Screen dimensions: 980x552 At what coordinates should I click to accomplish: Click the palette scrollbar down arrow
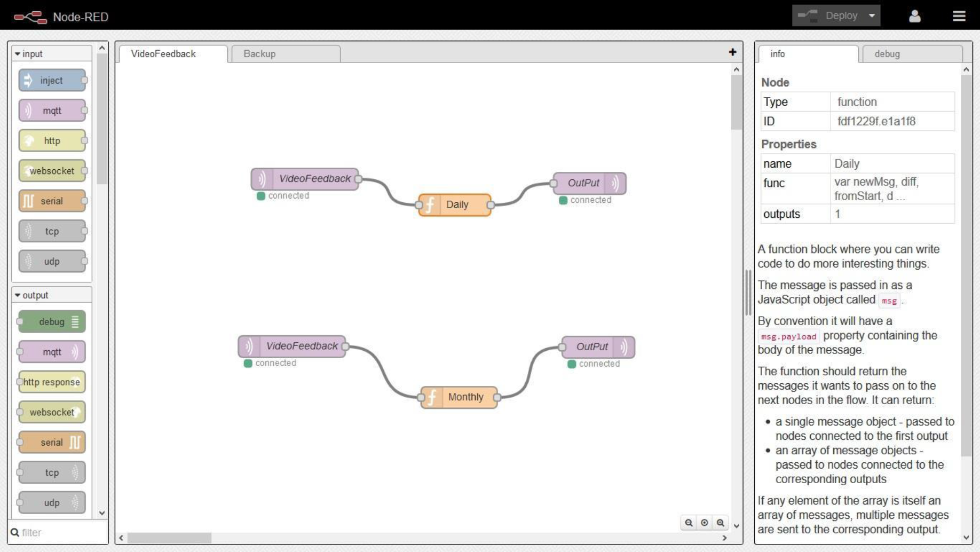102,513
